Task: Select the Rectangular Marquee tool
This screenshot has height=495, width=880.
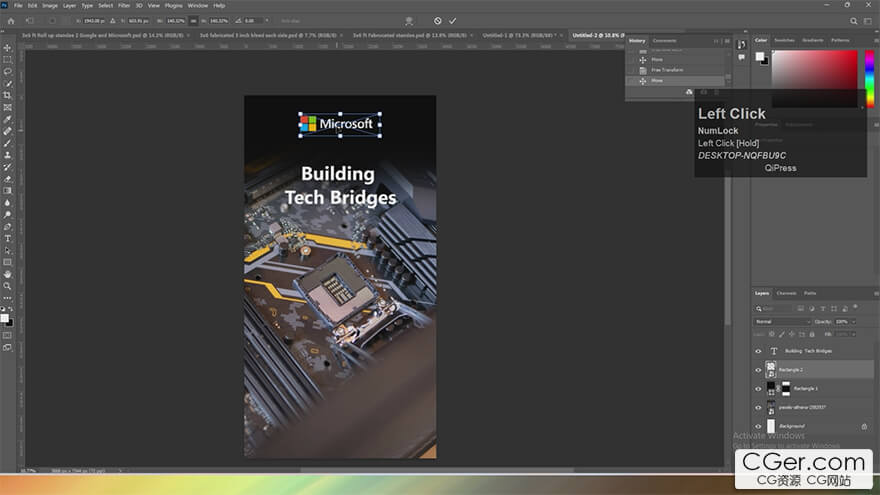Action: tap(7, 59)
